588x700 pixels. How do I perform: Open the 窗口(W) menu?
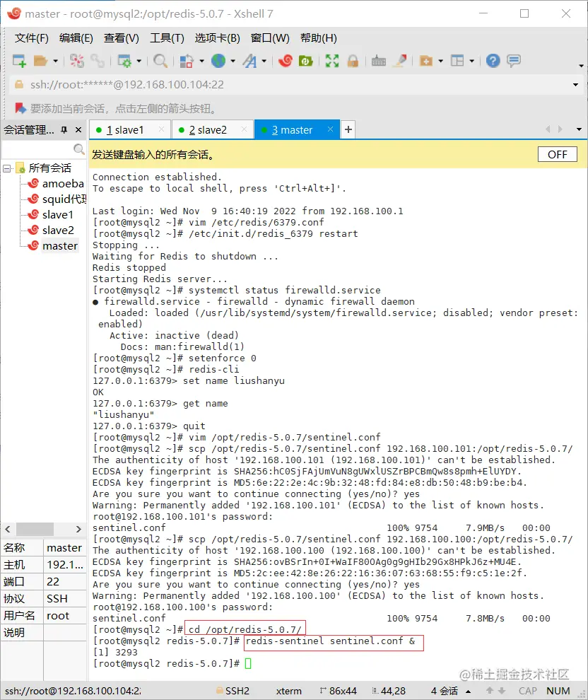tap(270, 38)
